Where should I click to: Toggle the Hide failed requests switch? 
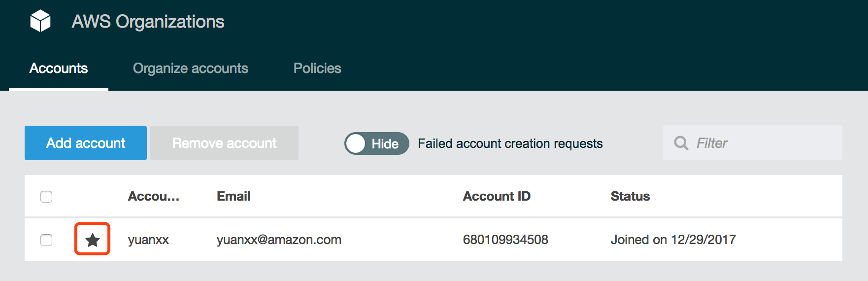tap(376, 143)
